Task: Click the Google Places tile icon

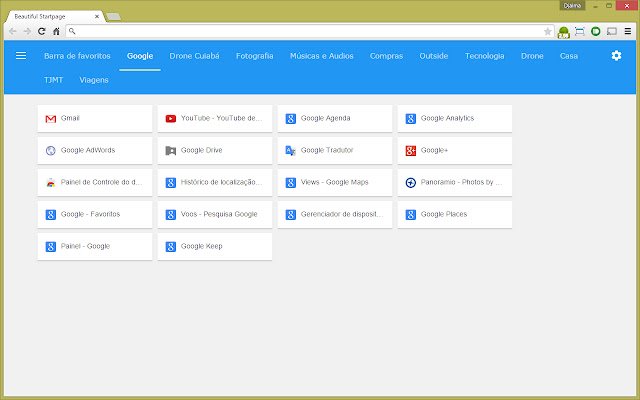Action: pyautogui.click(x=411, y=215)
